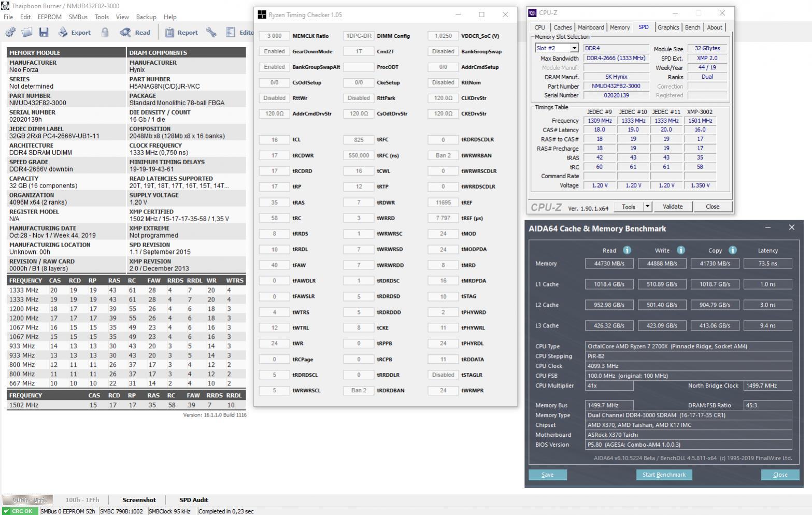The width and height of the screenshot is (812, 515).
Task: Click the CRC OK status indicator
Action: click(20, 511)
